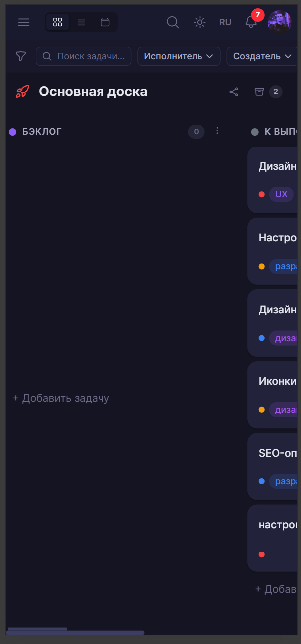Open the archive box icon
This screenshot has width=301, height=644.
coord(259,92)
